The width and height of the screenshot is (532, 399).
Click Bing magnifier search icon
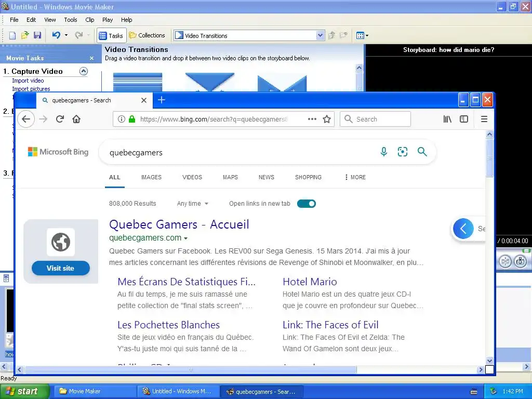(422, 152)
